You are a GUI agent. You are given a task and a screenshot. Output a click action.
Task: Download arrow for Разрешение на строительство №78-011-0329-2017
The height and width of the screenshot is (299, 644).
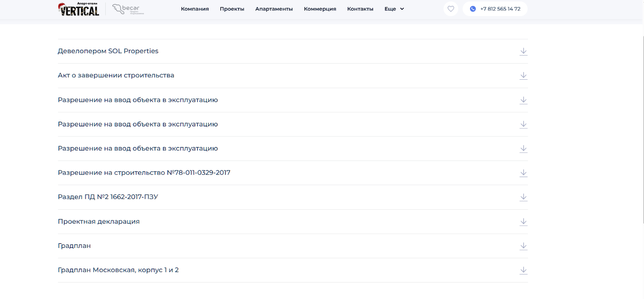pyautogui.click(x=523, y=173)
